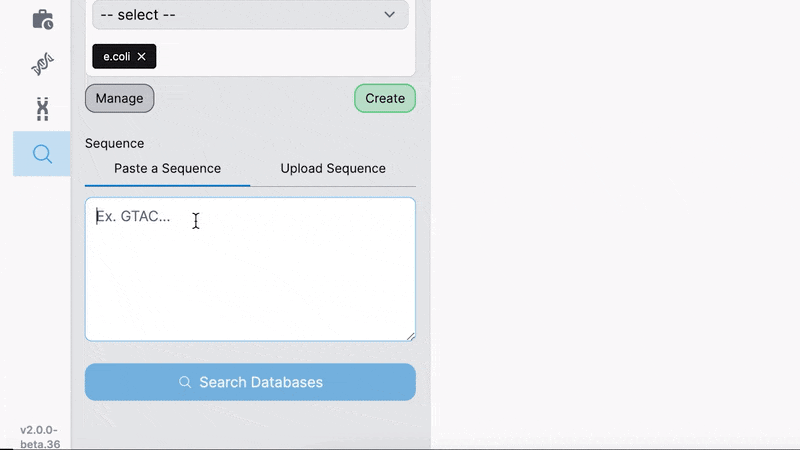Open the "-- select --" dropdown
This screenshot has width=800, height=450.
click(x=240, y=15)
